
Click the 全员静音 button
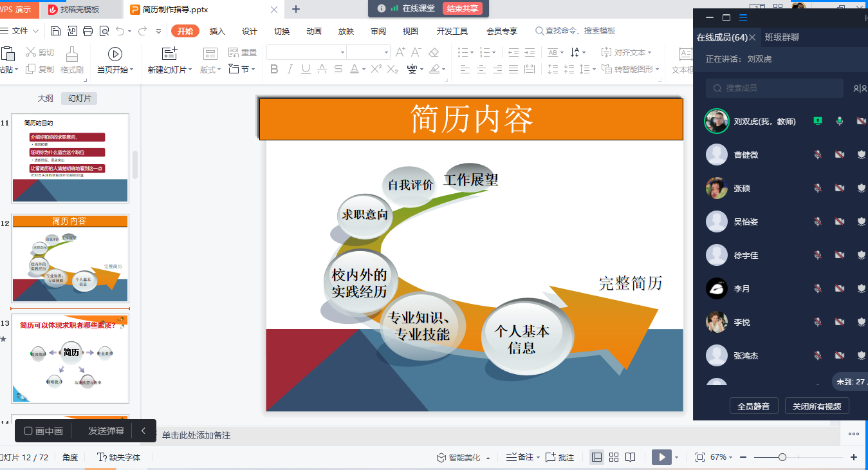[753, 406]
